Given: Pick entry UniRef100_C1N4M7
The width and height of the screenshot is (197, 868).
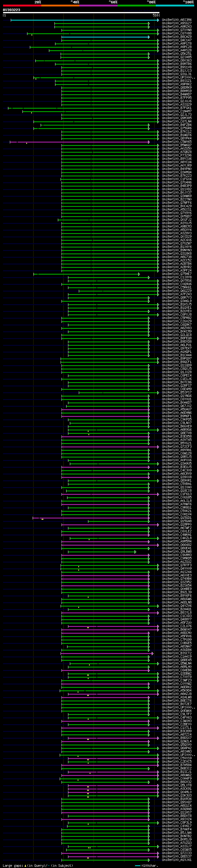Looking at the screenshot, I should [177, 111].
